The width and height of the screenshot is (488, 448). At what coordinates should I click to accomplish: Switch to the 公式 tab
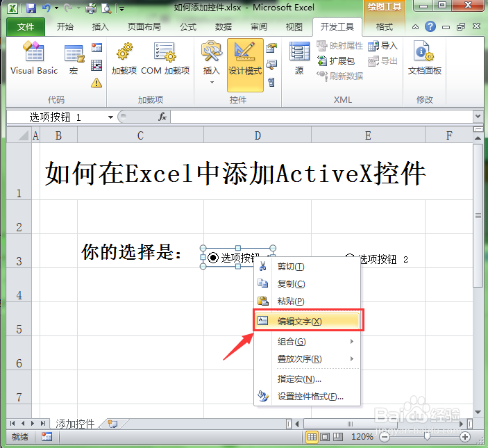pyautogui.click(x=188, y=27)
